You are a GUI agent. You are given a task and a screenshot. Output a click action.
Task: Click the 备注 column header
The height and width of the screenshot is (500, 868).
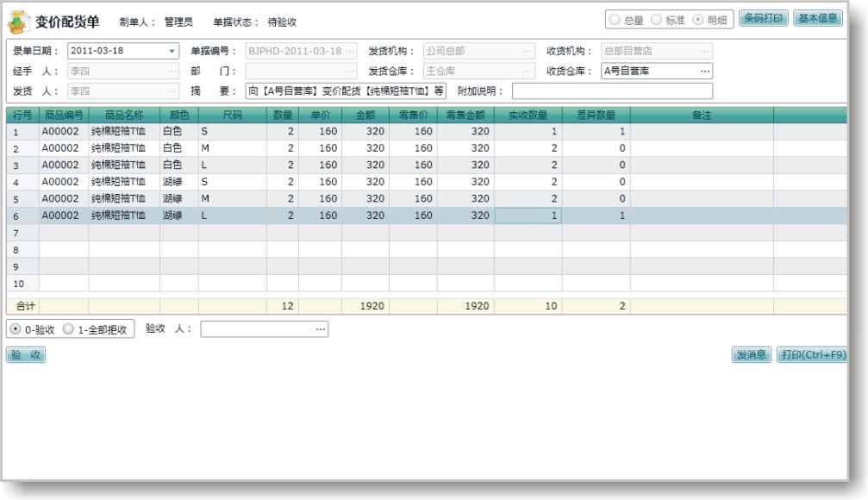click(702, 116)
